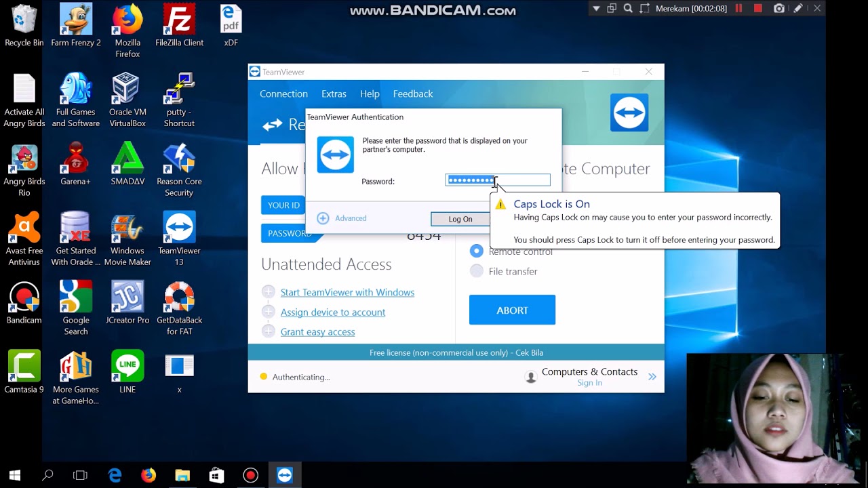Screen dimensions: 868x488
Task: Open the Windows Start button
Action: pyautogui.click(x=14, y=475)
